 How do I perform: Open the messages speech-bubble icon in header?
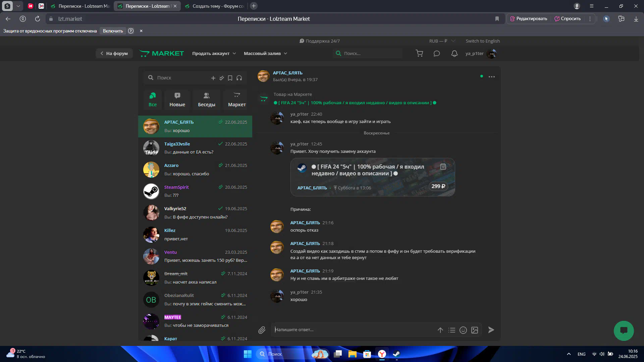tap(437, 53)
